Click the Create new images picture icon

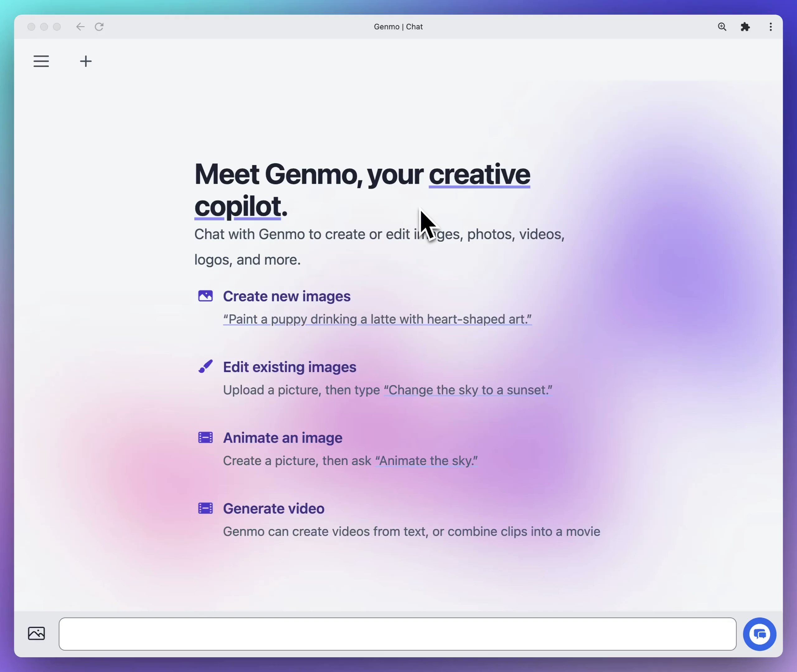pos(205,296)
